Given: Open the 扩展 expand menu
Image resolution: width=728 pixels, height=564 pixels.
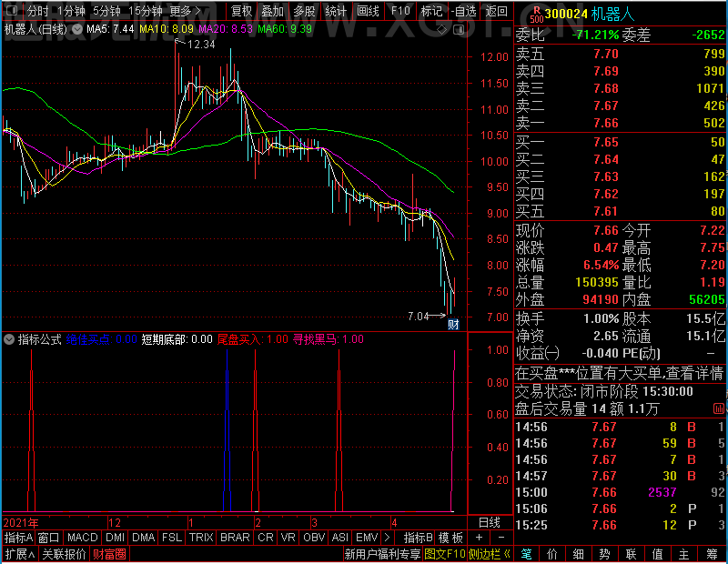Looking at the screenshot, I should pyautogui.click(x=19, y=554).
